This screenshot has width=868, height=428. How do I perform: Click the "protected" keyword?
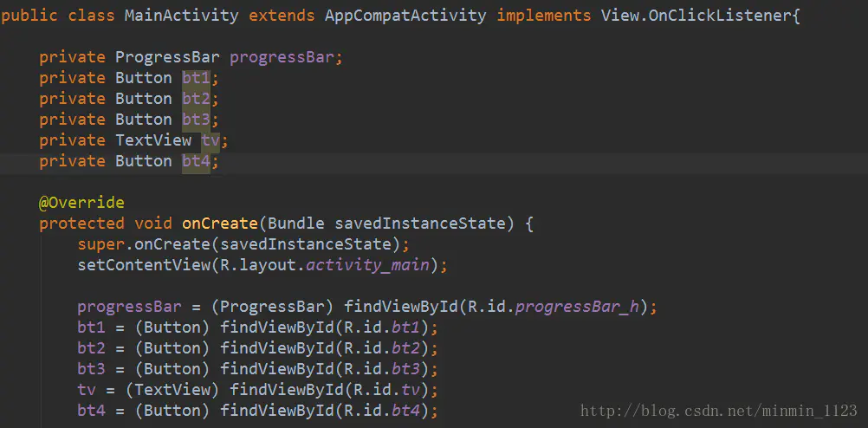tap(82, 224)
